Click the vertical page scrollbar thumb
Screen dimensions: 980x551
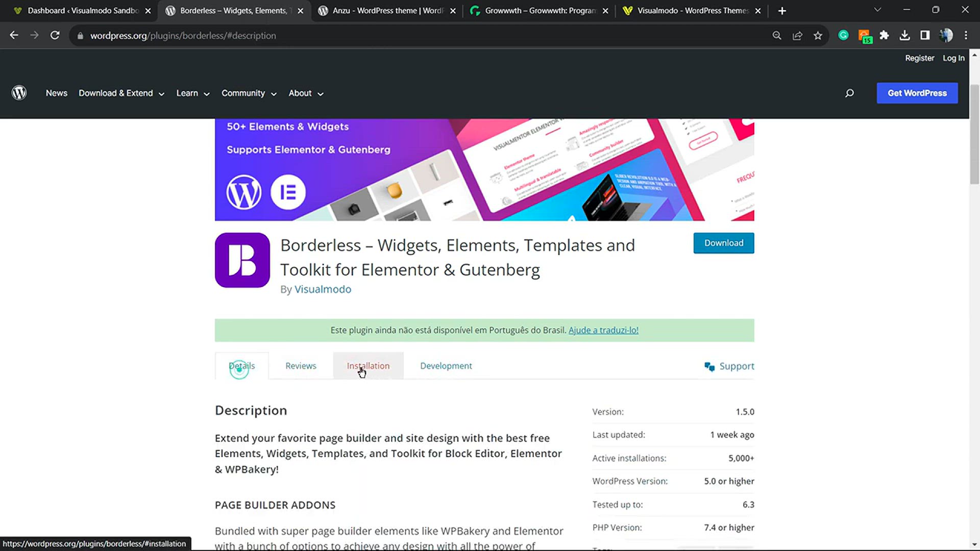tap(974, 134)
